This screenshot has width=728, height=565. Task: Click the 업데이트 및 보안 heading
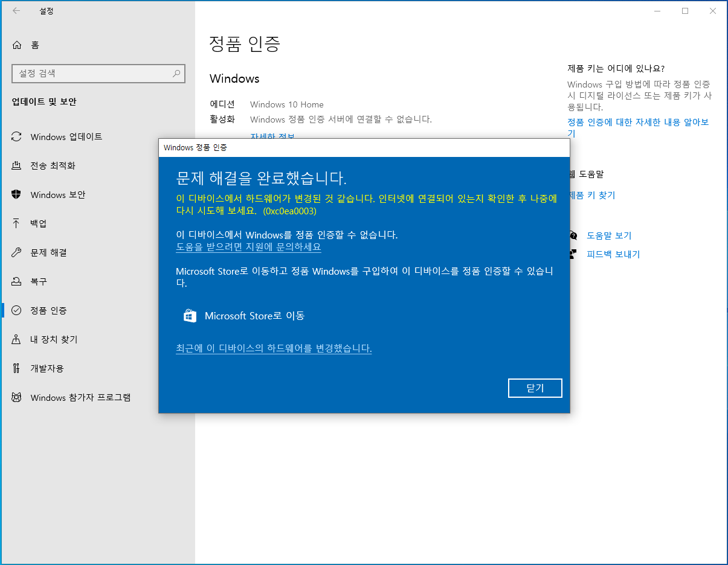(x=44, y=102)
